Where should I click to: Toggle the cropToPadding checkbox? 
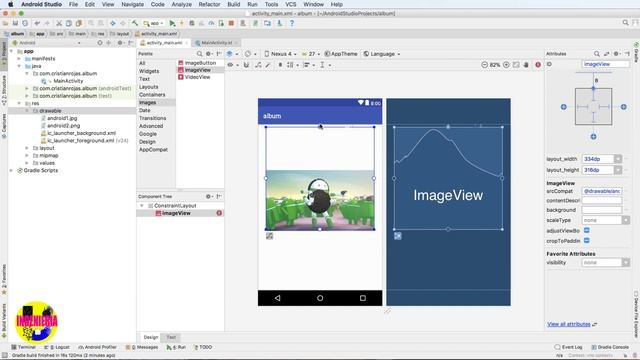(x=587, y=241)
